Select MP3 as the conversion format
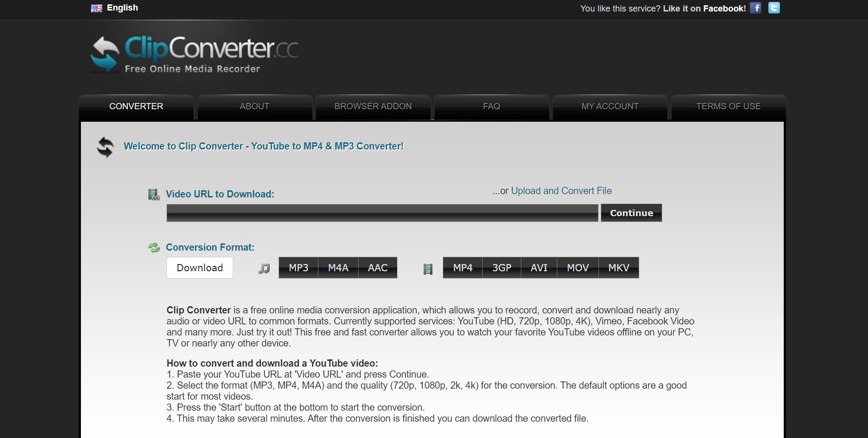The height and width of the screenshot is (438, 868). (x=298, y=267)
